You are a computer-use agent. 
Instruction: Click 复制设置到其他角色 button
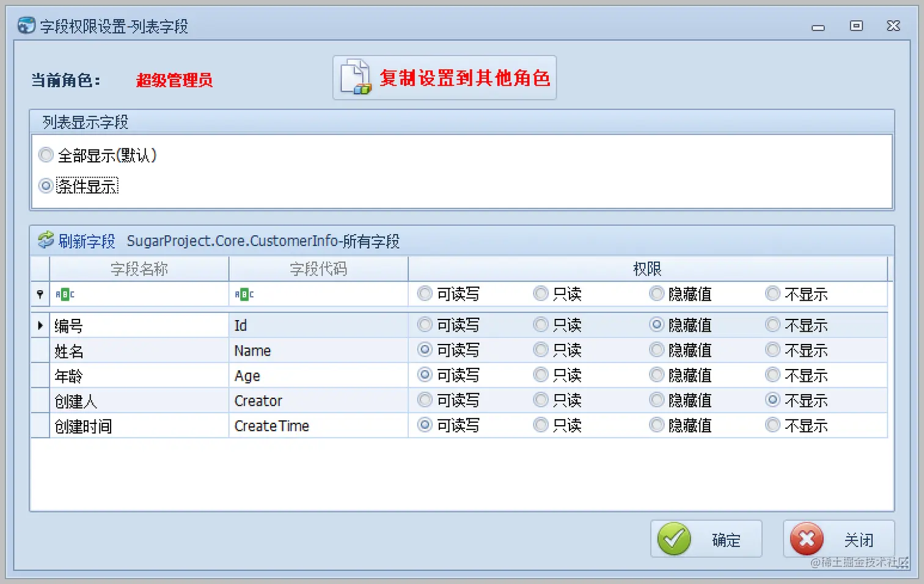click(x=444, y=78)
